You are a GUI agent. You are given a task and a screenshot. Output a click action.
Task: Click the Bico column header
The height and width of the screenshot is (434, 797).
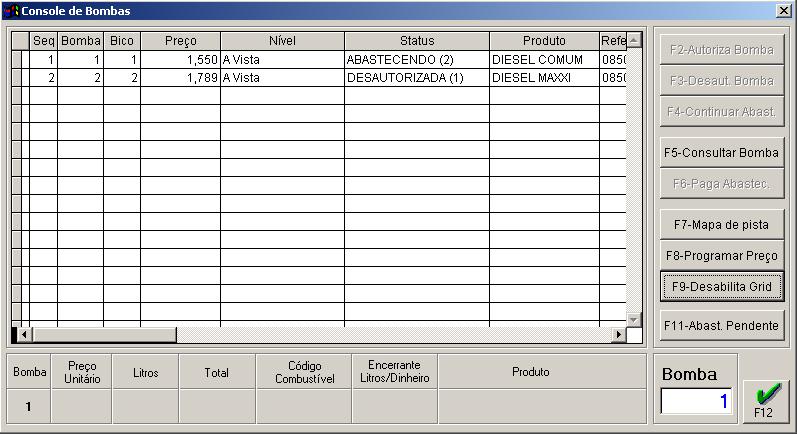[x=122, y=41]
